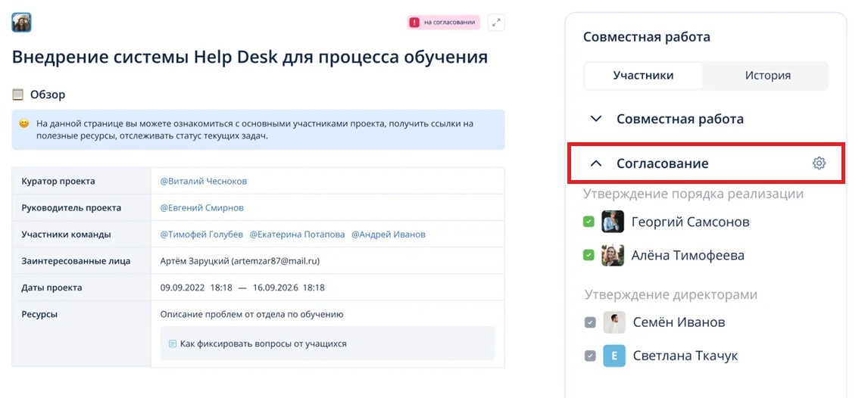The height and width of the screenshot is (398, 868).
Task: Toggle checkbox for Алёна Тимофеева
Action: pyautogui.click(x=589, y=256)
